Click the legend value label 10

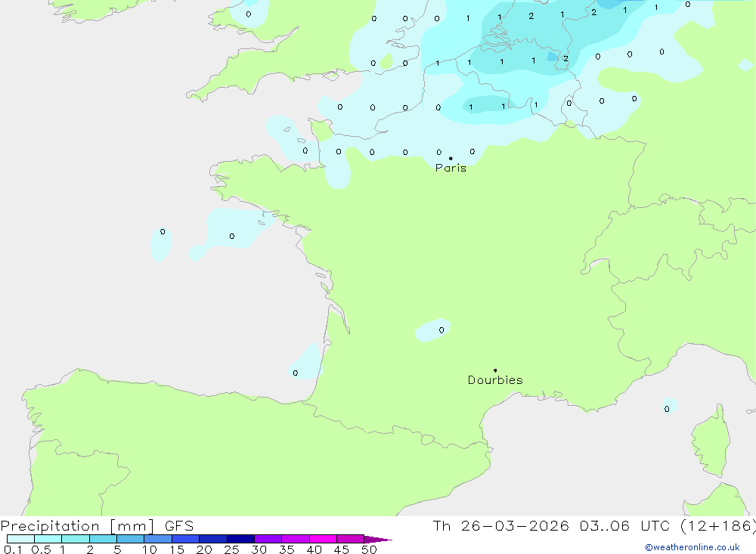tap(150, 549)
